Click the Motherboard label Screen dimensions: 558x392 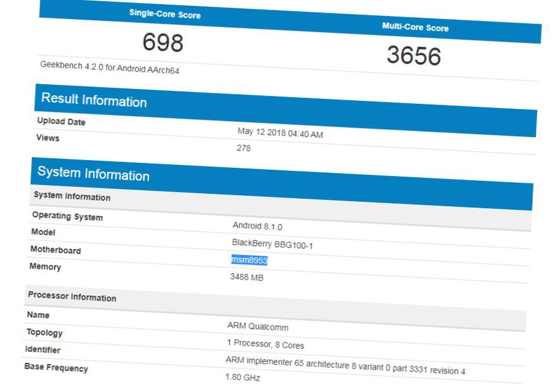[x=56, y=250]
